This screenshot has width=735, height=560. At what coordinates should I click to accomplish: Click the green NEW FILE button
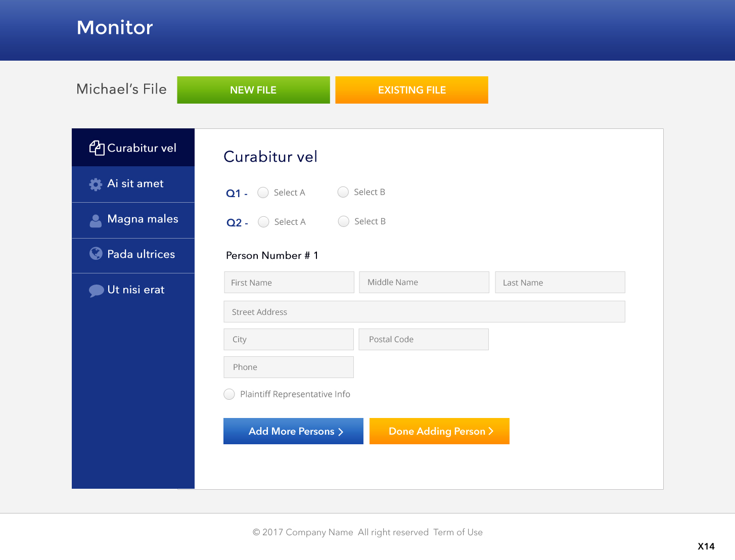tap(253, 90)
